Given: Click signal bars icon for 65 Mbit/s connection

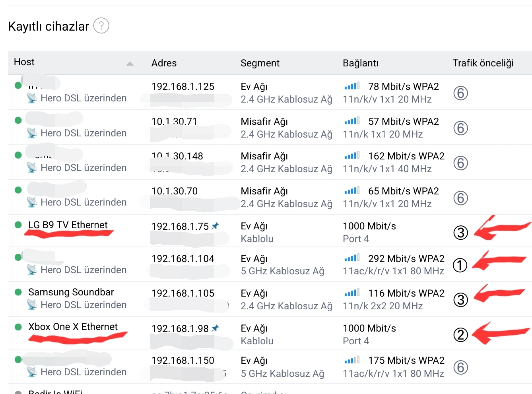Looking at the screenshot, I should (352, 190).
